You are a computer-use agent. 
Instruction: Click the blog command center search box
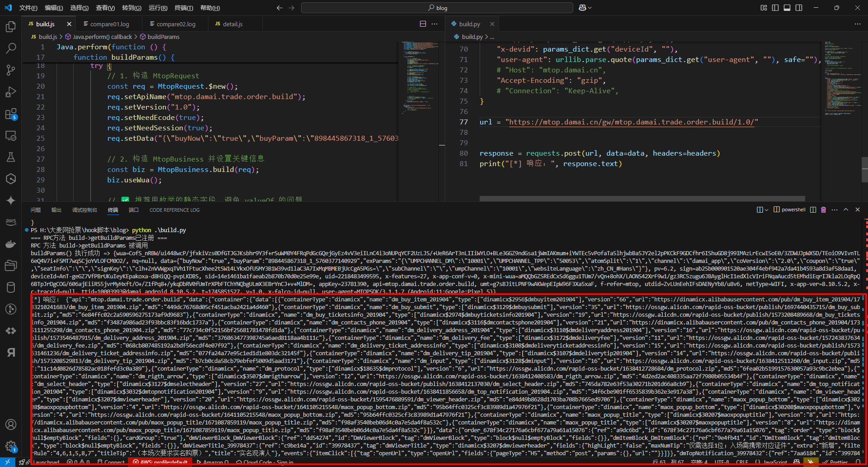pos(437,8)
